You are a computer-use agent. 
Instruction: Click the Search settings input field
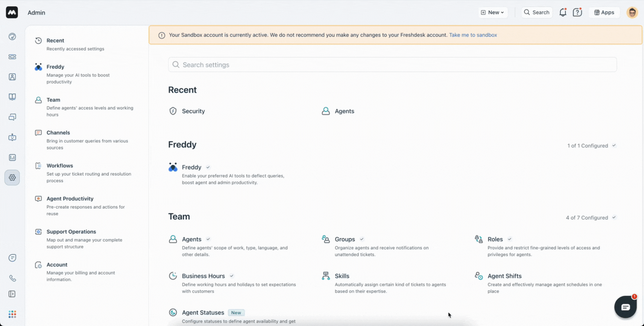click(392, 65)
